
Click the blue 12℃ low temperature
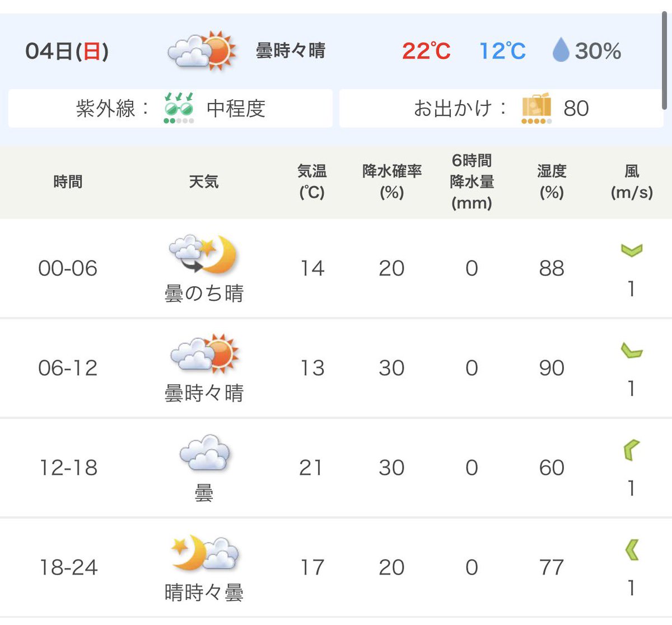[502, 51]
